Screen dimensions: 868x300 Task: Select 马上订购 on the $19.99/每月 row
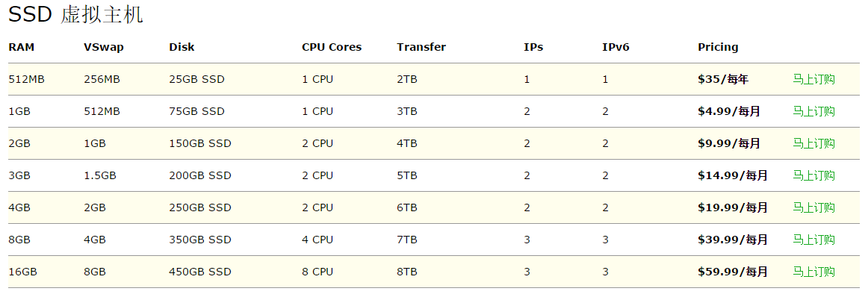click(813, 207)
